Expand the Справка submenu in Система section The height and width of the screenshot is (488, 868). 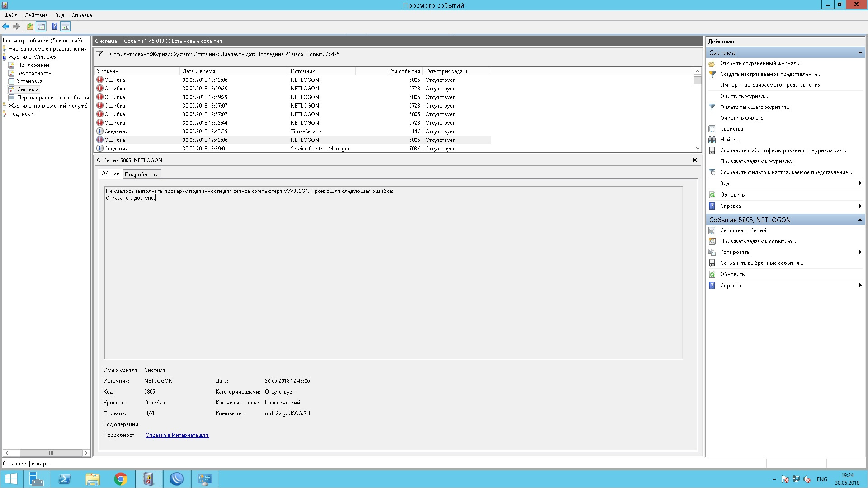[860, 206]
